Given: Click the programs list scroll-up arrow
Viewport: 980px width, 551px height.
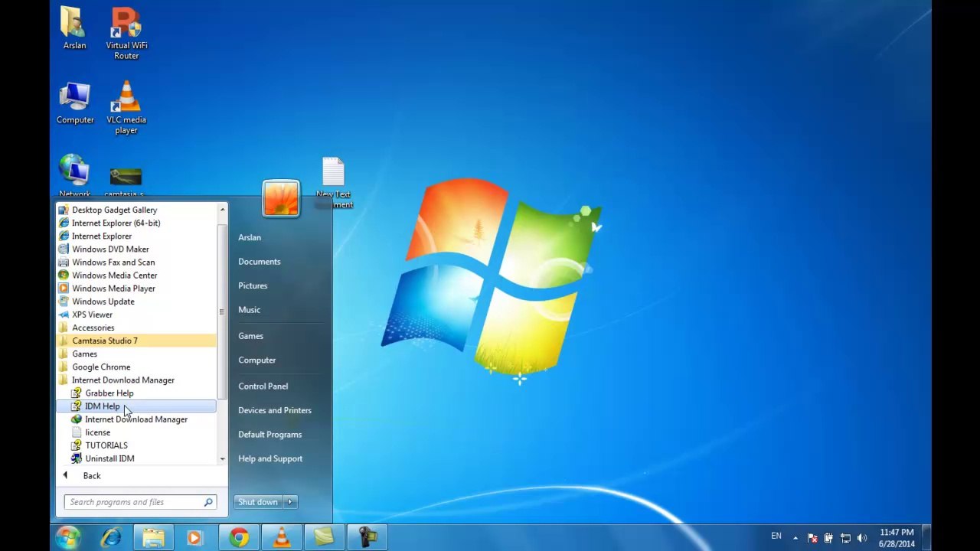Looking at the screenshot, I should 222,210.
